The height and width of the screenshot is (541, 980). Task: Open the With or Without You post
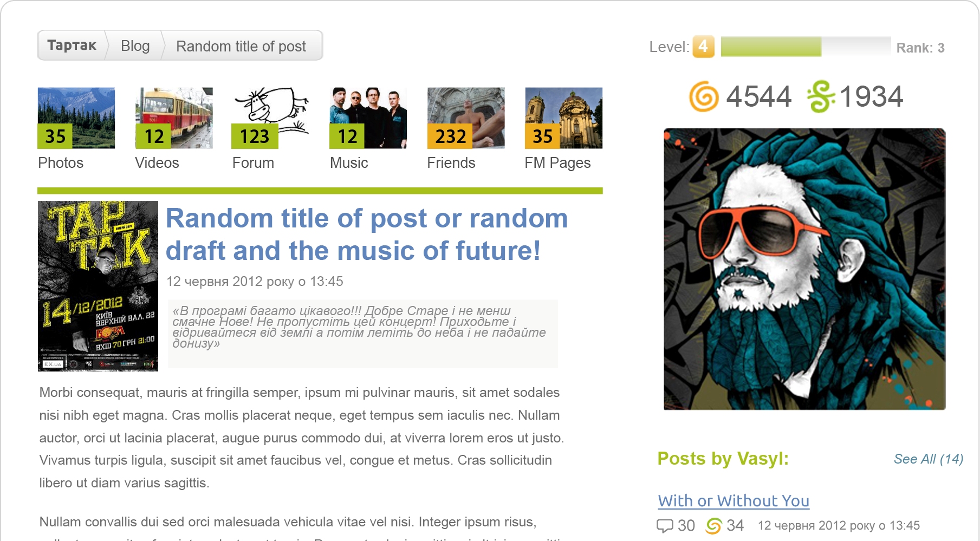[734, 501]
